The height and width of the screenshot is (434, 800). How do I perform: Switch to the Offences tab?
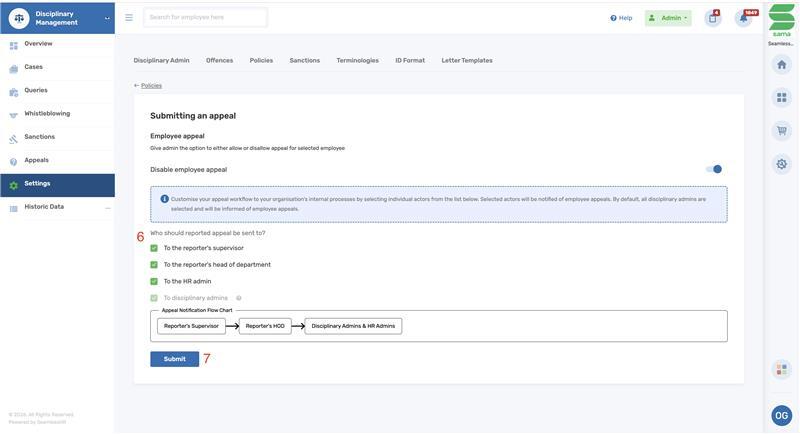[x=219, y=60]
